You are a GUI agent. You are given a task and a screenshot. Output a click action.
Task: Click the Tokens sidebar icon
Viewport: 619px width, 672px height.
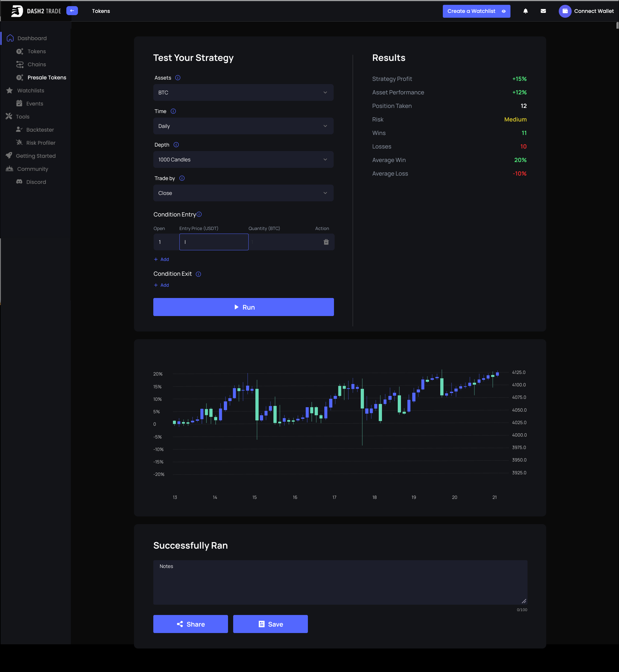20,51
